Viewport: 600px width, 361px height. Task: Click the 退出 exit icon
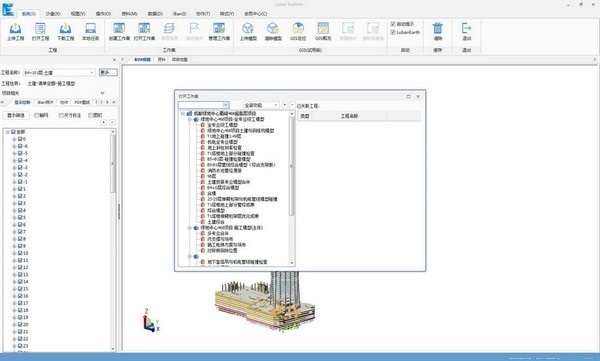click(466, 31)
